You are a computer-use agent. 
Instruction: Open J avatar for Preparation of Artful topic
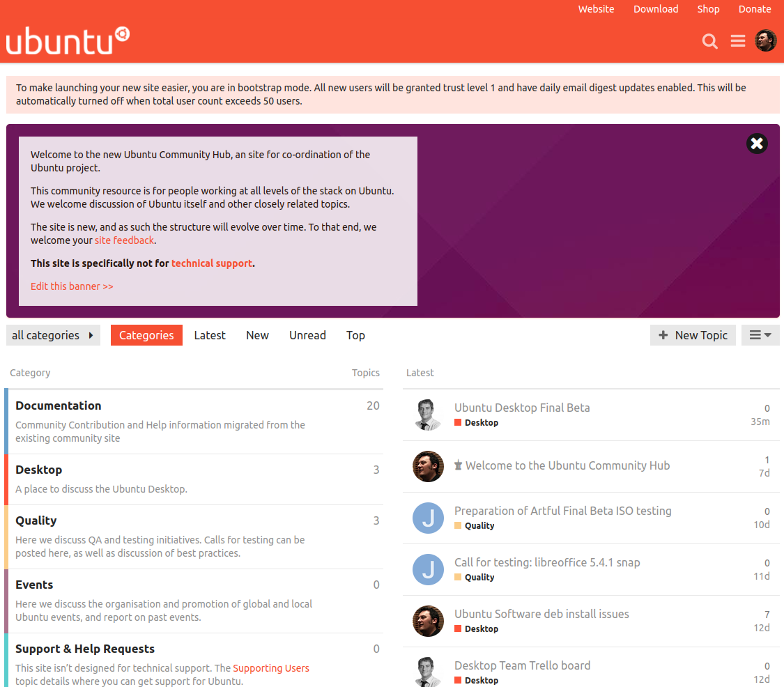tap(428, 518)
